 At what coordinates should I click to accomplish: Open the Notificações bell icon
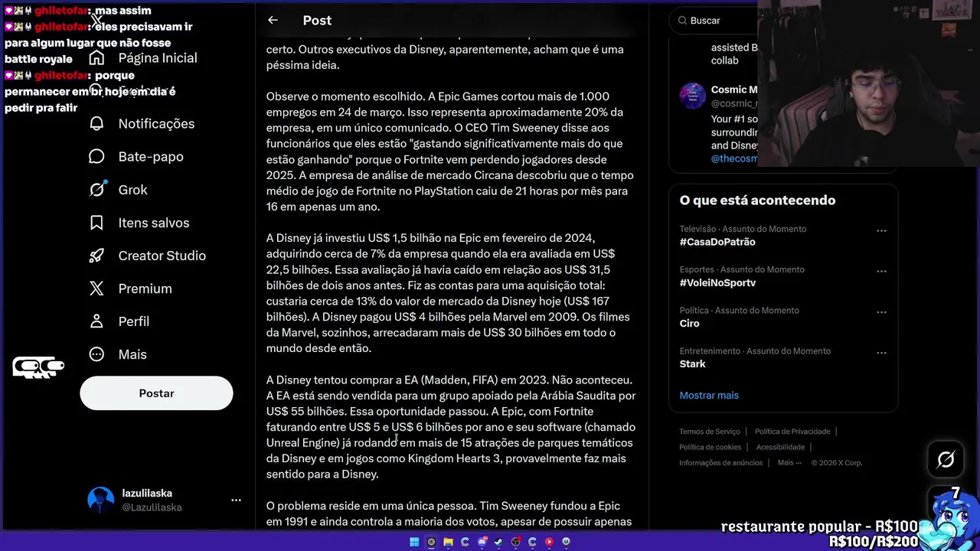point(96,123)
